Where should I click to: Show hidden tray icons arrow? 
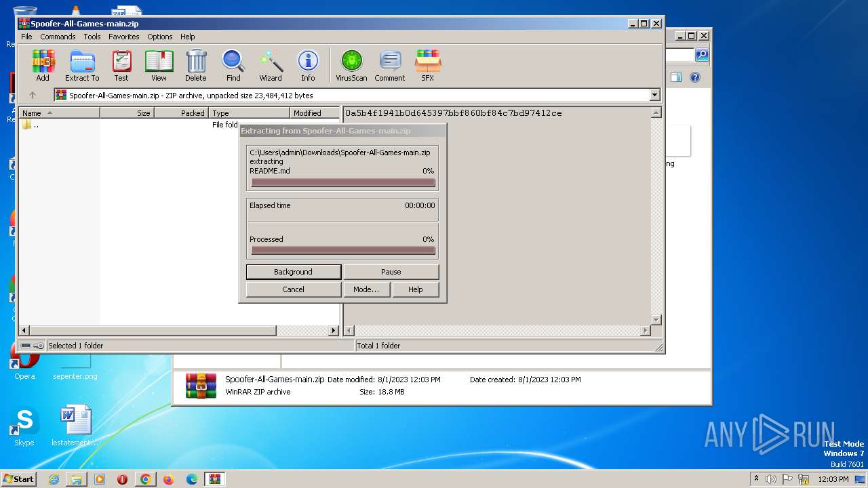756,479
